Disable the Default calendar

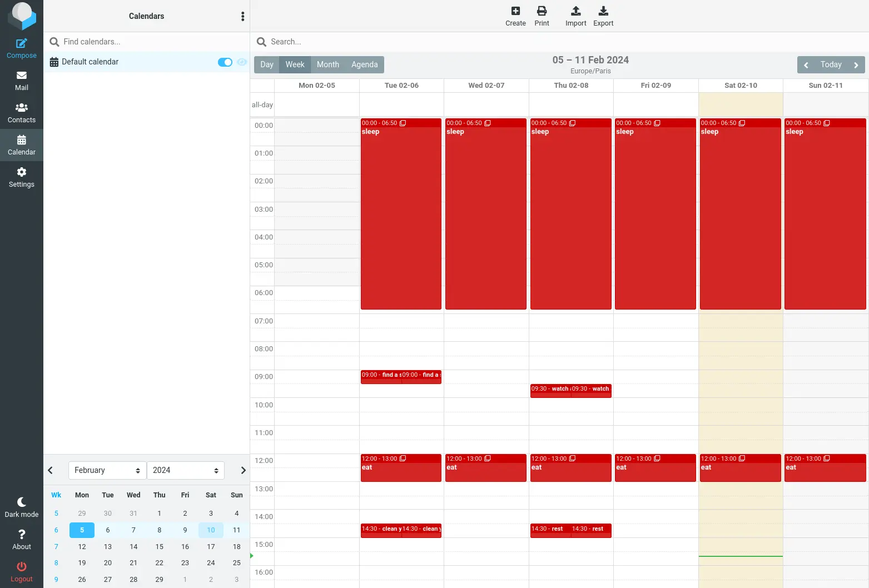(225, 62)
